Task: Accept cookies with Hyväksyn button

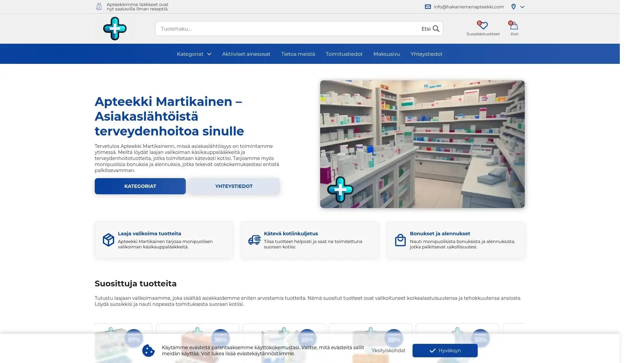Action: (445, 351)
